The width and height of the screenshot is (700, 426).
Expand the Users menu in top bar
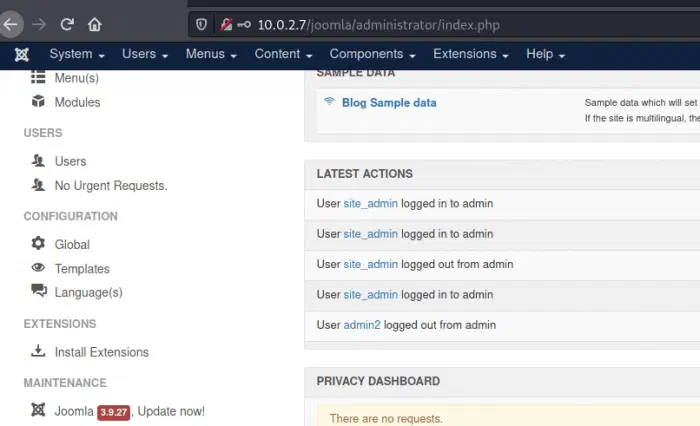(x=145, y=54)
